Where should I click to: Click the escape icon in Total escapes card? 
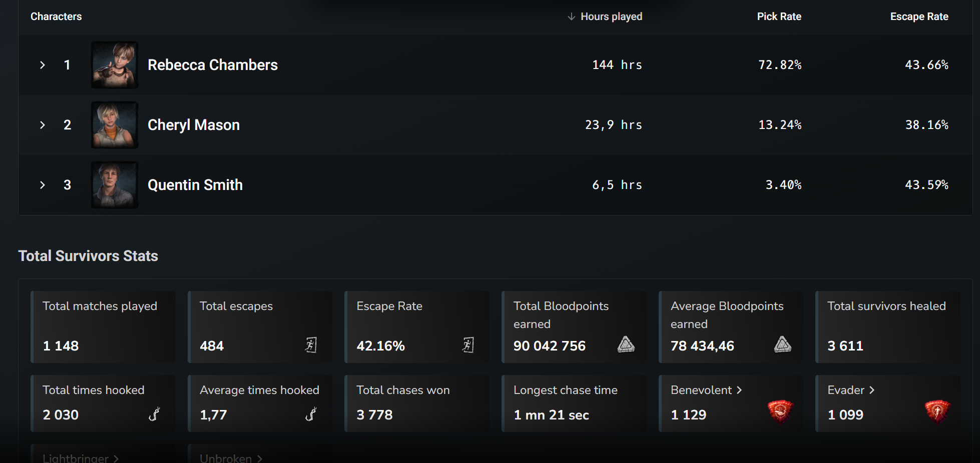coord(311,345)
